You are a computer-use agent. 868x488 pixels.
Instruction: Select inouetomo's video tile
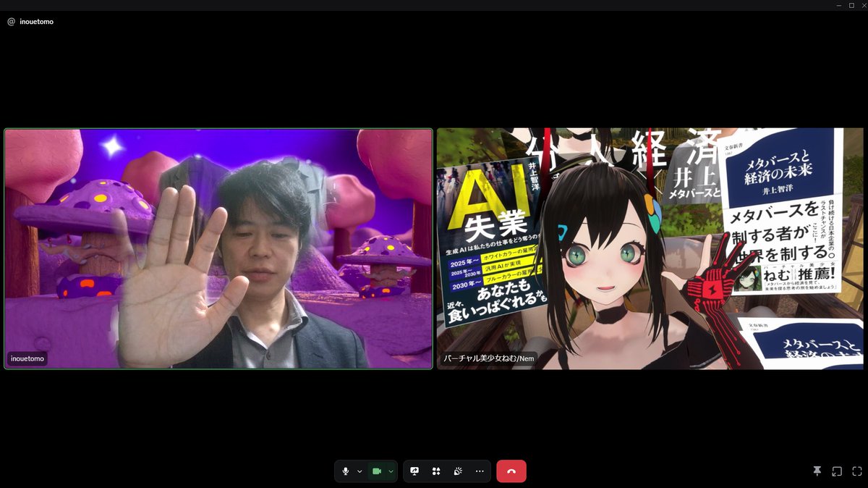point(218,249)
